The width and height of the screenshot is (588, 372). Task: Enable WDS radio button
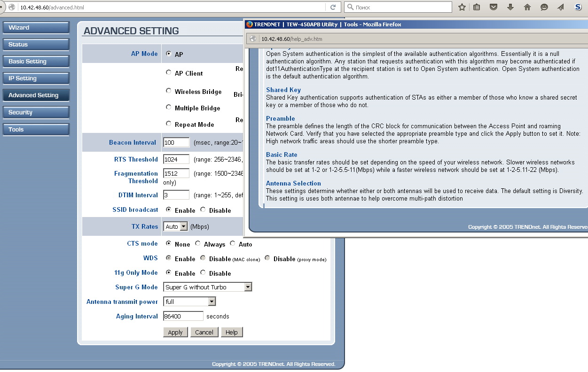(169, 258)
